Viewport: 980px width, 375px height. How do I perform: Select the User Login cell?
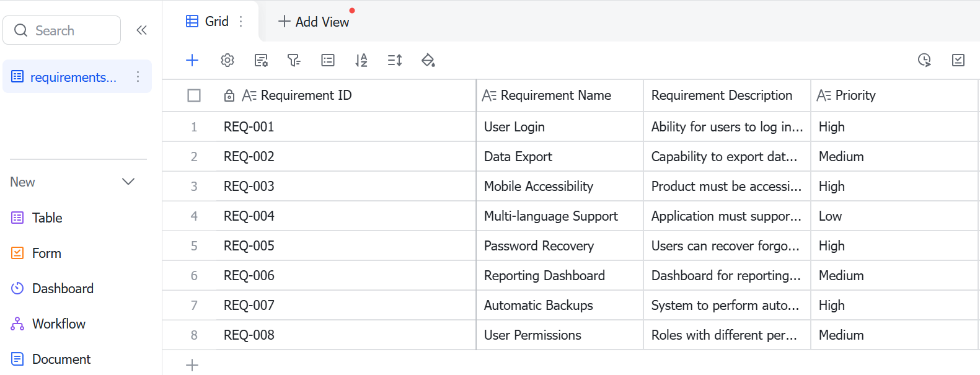560,127
